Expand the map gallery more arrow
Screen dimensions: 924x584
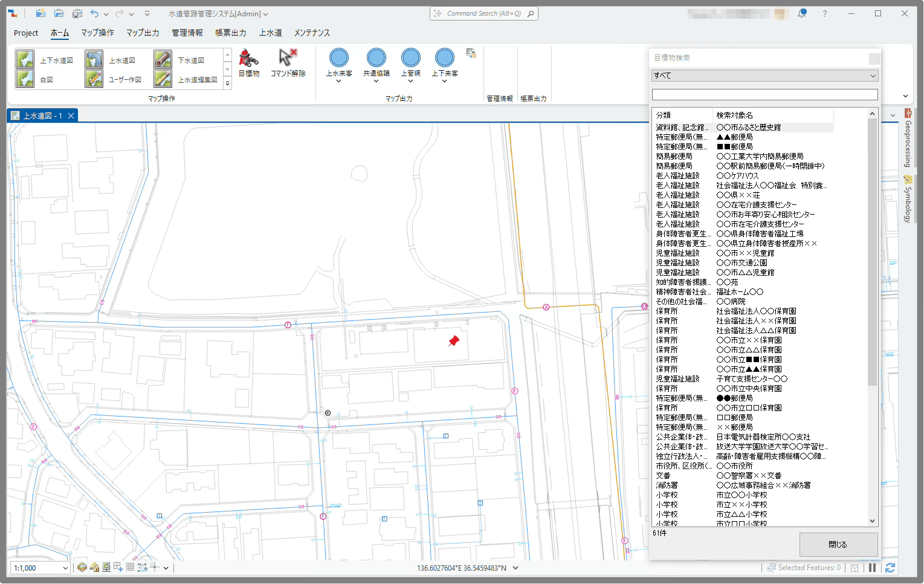coord(227,83)
